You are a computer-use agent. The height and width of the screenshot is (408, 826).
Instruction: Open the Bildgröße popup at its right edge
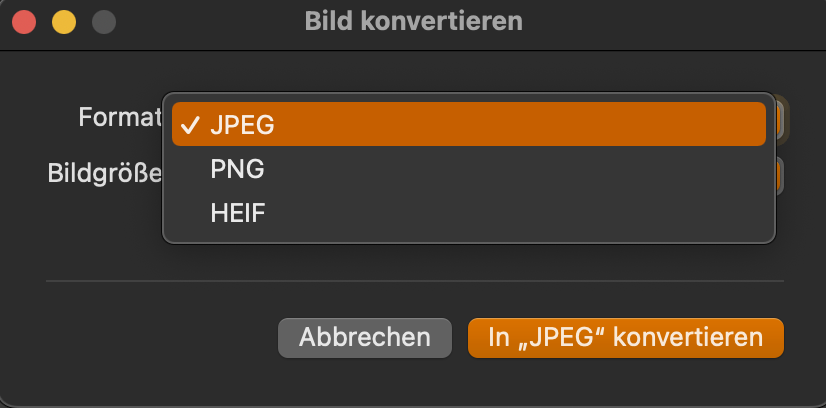[x=780, y=174]
